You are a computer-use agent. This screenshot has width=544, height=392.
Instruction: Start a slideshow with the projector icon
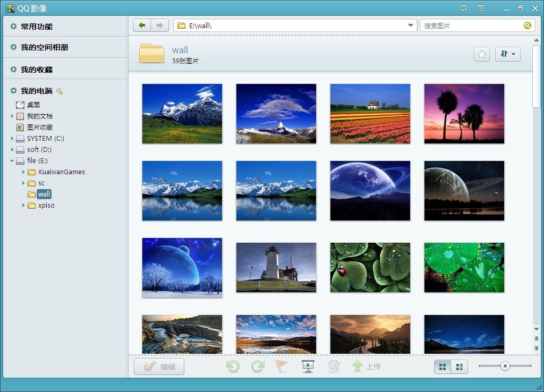(x=307, y=366)
